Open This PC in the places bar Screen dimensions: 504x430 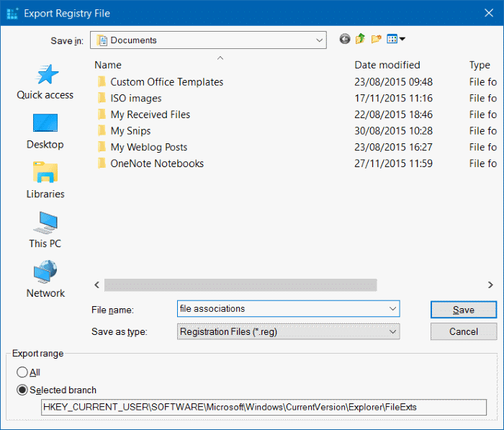coord(45,230)
